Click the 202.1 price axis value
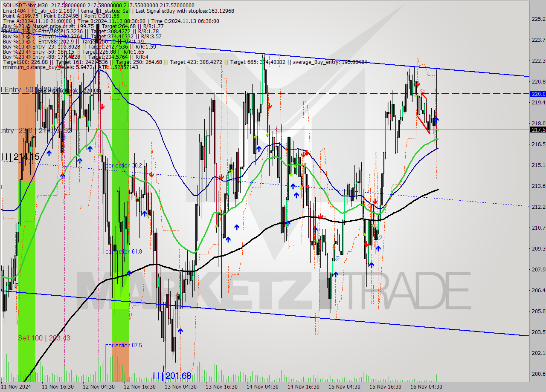The width and height of the screenshot is (546, 392). click(x=538, y=353)
